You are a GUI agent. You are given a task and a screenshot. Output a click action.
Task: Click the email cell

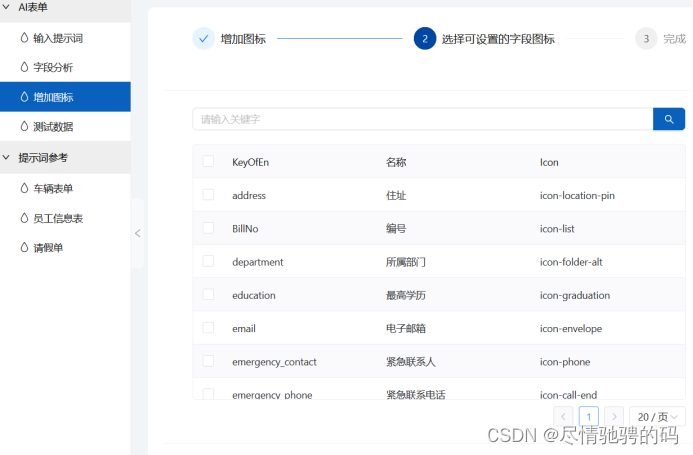(x=244, y=329)
